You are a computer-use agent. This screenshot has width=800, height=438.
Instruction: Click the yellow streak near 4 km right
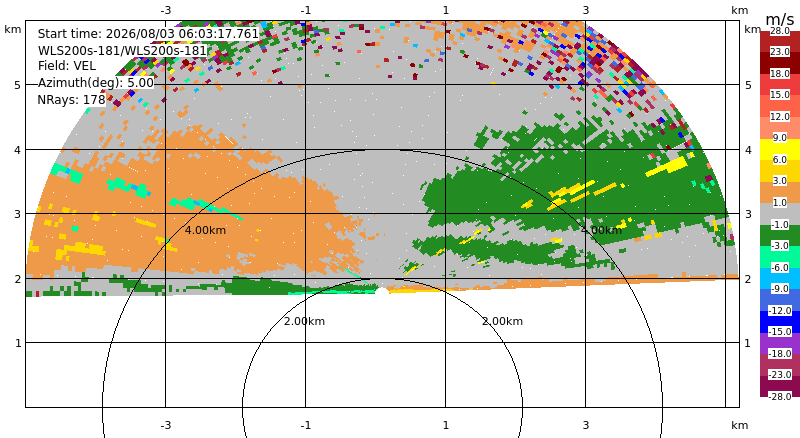point(667,166)
